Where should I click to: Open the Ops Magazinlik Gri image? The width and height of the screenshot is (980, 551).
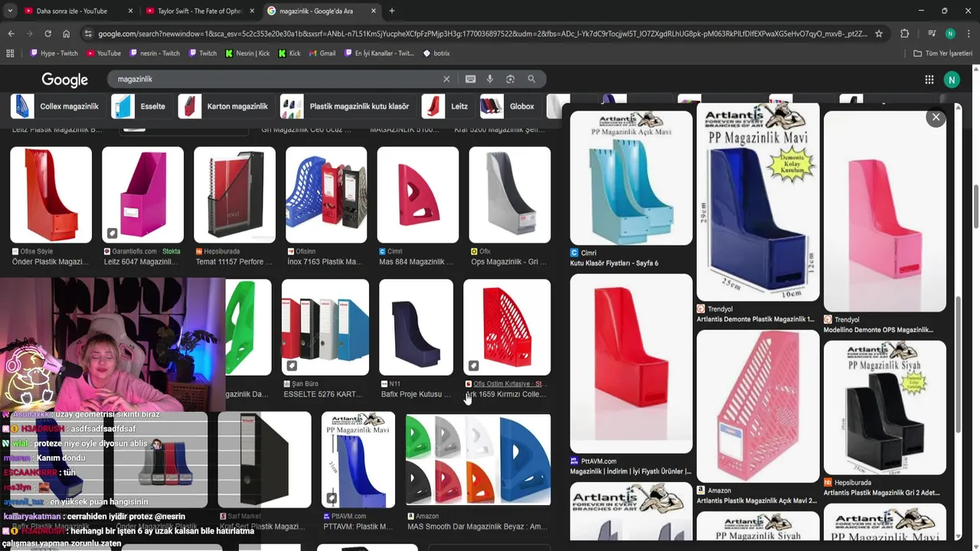coord(510,194)
